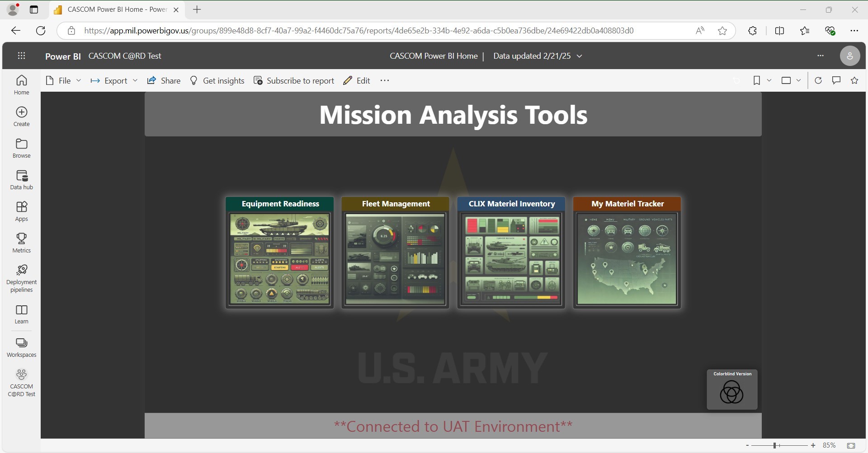
Task: Open the Equipment Readiness tile
Action: coord(280,252)
